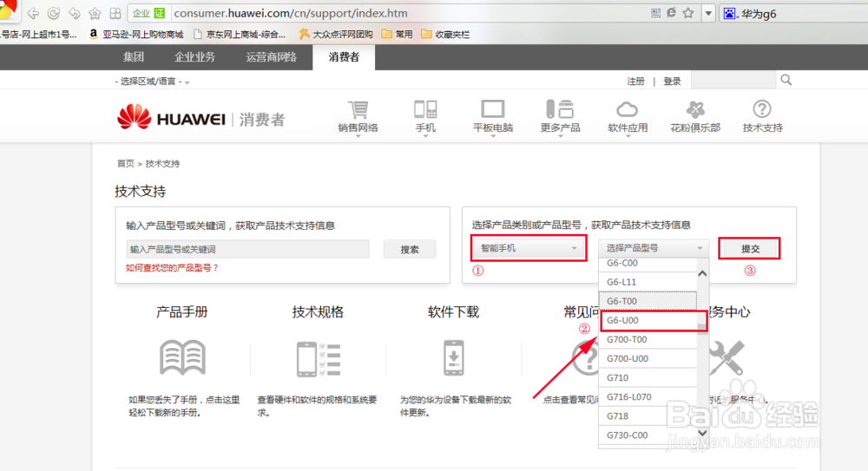
Task: Bookmark page with toolbar star icon
Action: pos(95,13)
